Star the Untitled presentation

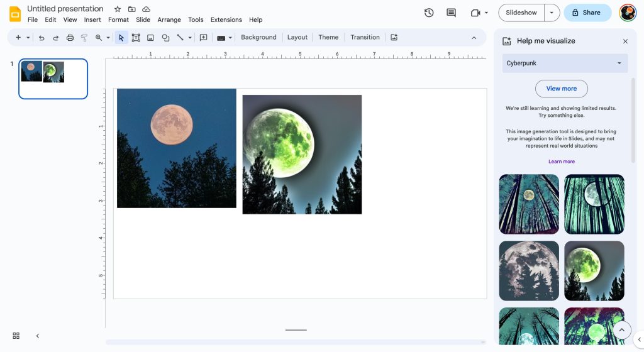(118, 9)
